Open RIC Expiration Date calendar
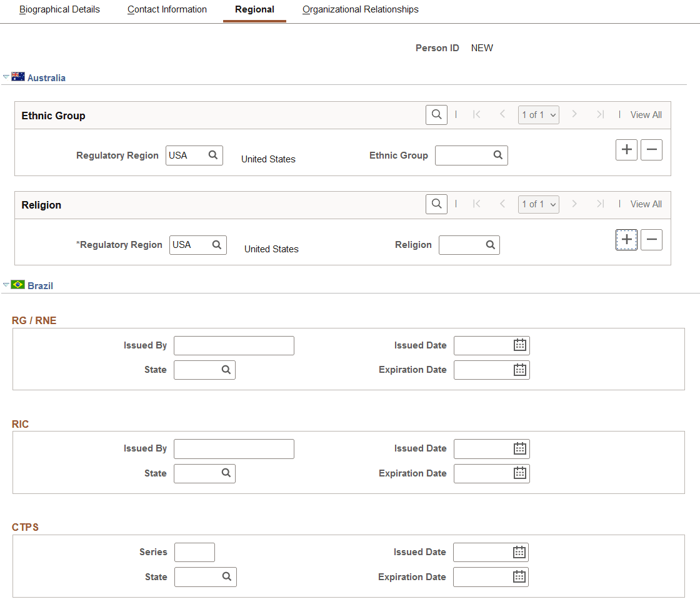This screenshot has width=700, height=602. coord(519,473)
